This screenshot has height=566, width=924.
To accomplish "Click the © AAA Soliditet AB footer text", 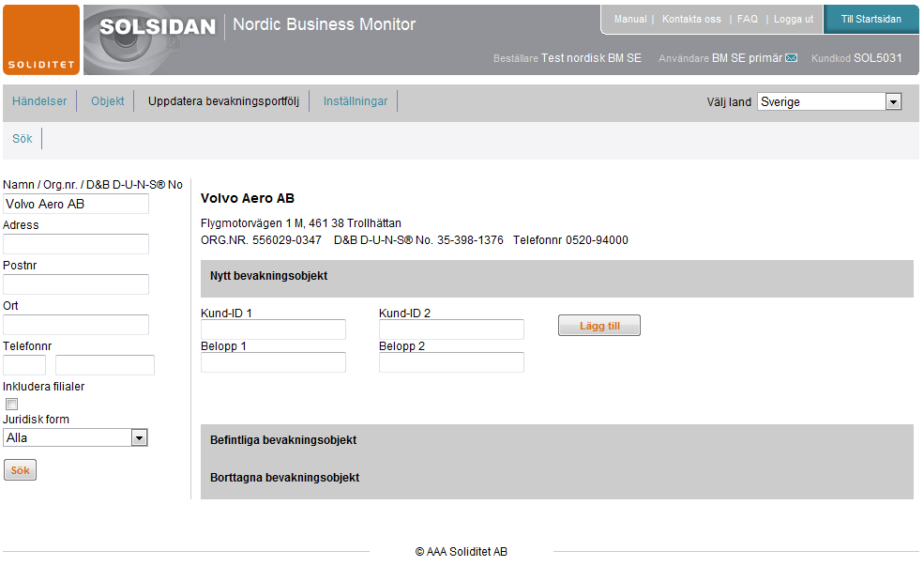I will [462, 551].
